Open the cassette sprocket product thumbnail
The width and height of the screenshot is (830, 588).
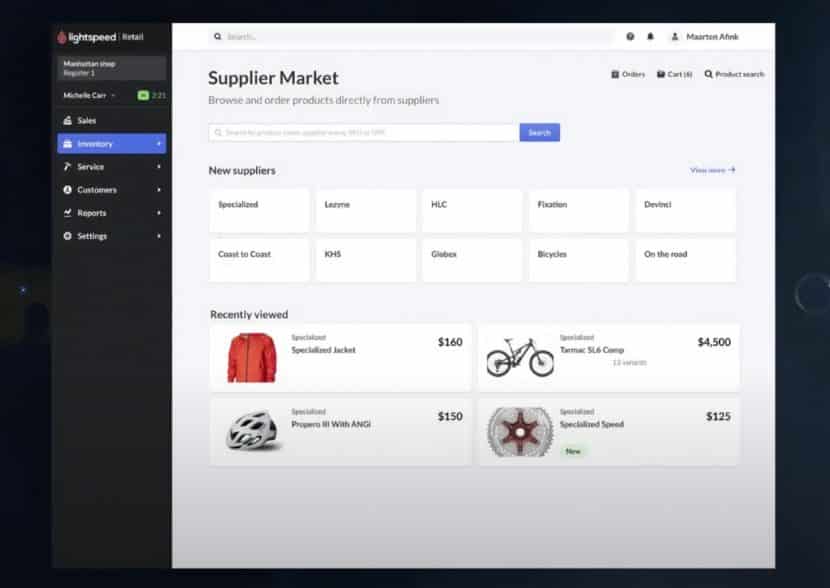(520, 432)
